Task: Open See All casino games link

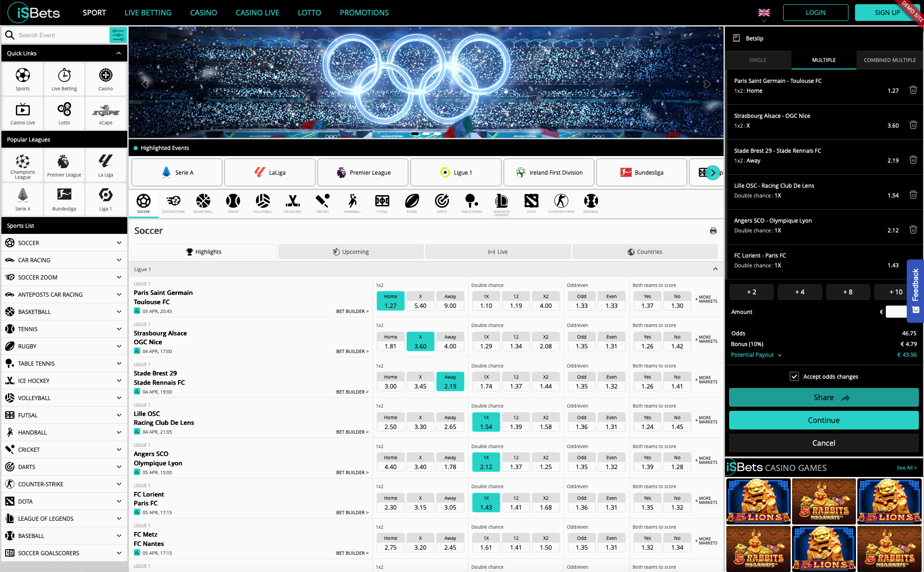Action: [907, 468]
